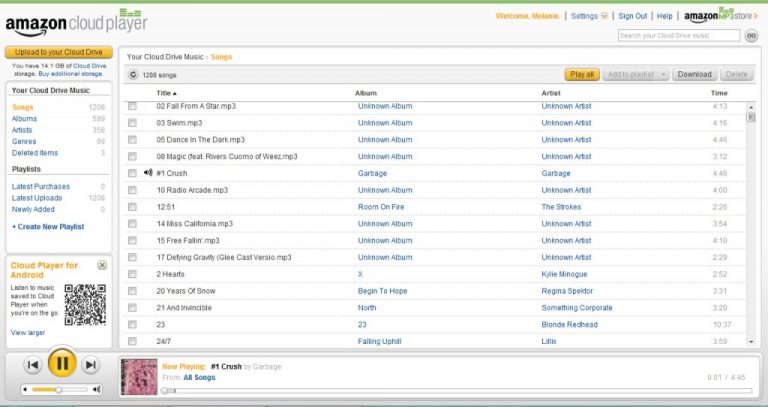This screenshot has height=407, width=768.
Task: Click the song progress bar
Action: pyautogui.click(x=456, y=390)
